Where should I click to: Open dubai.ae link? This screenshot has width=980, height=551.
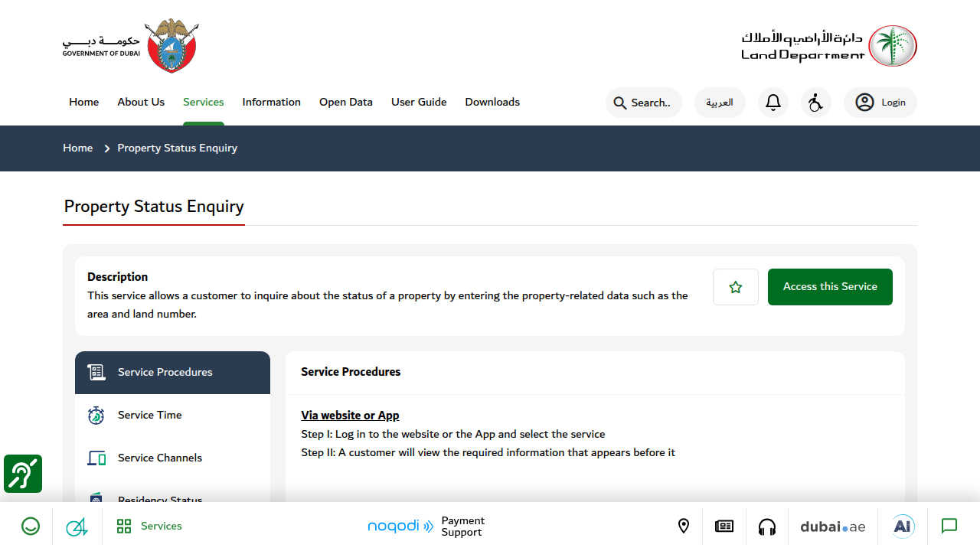[833, 527]
